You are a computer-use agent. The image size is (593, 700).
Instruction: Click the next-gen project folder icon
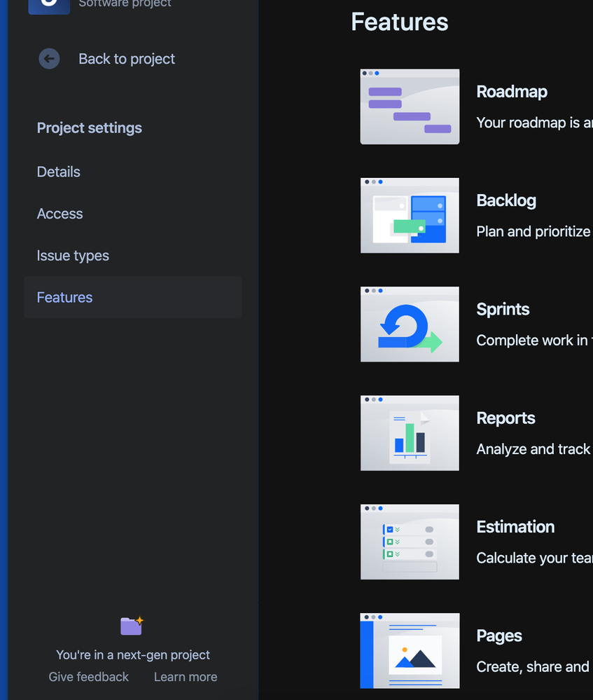click(x=132, y=626)
